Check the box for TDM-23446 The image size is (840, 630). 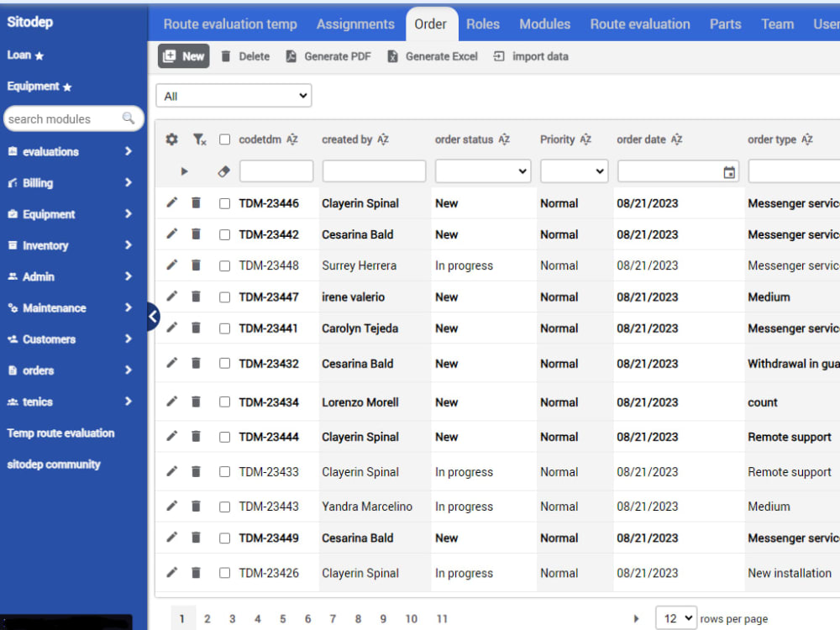(224, 203)
